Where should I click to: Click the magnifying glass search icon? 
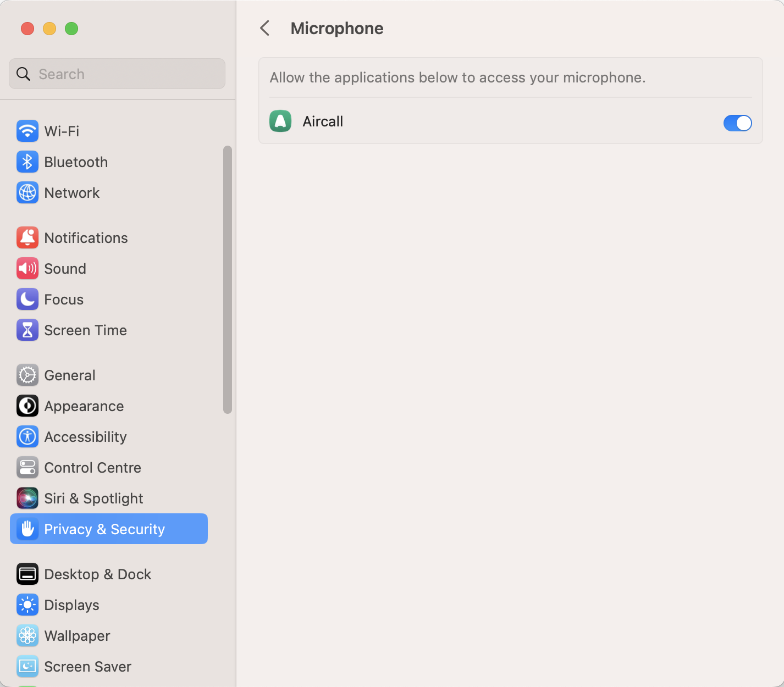(x=23, y=74)
